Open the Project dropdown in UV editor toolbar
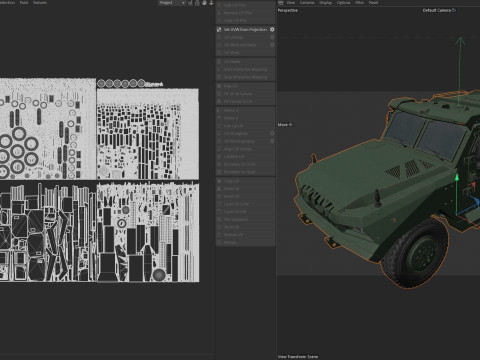This screenshot has width=480, height=360. [172, 3]
